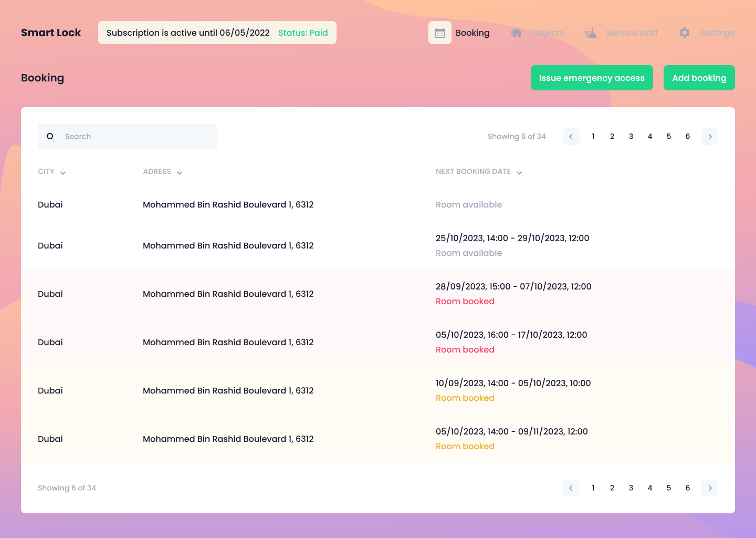The height and width of the screenshot is (538, 756).
Task: Select page 3 in bottom pagination
Action: pos(631,488)
